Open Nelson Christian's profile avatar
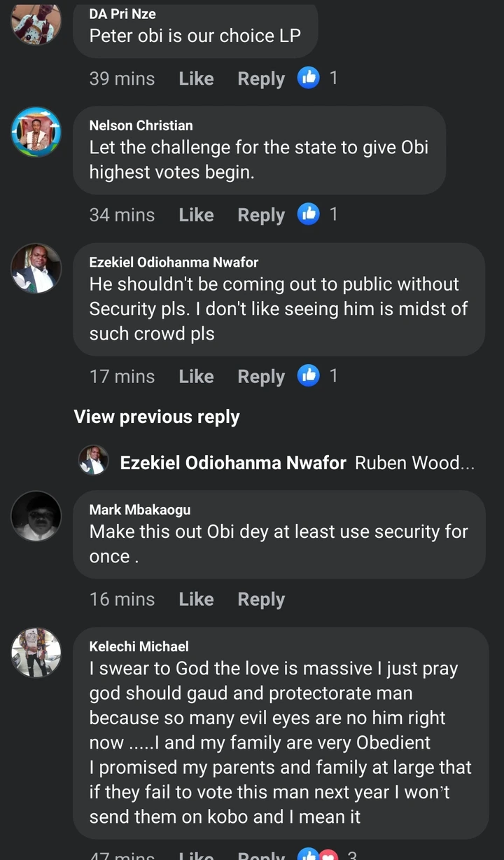The height and width of the screenshot is (860, 504). (x=36, y=132)
